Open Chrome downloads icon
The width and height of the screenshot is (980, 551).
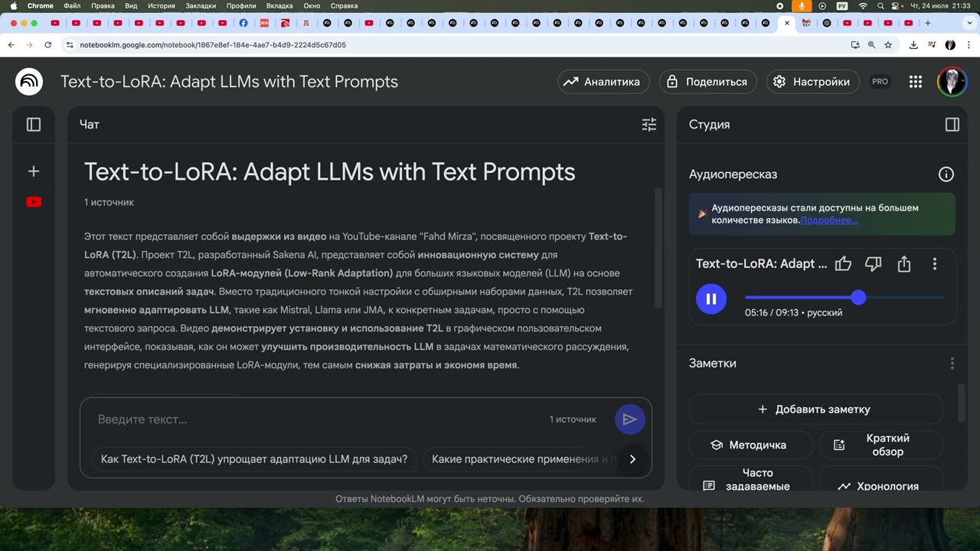pyautogui.click(x=913, y=45)
